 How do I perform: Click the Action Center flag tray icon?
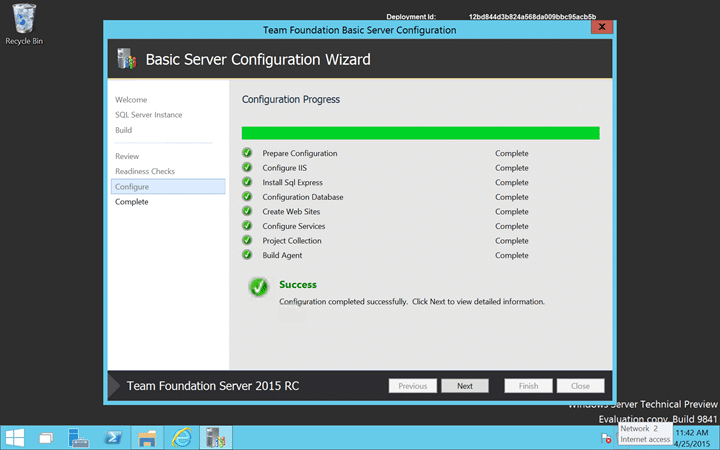pos(606,438)
